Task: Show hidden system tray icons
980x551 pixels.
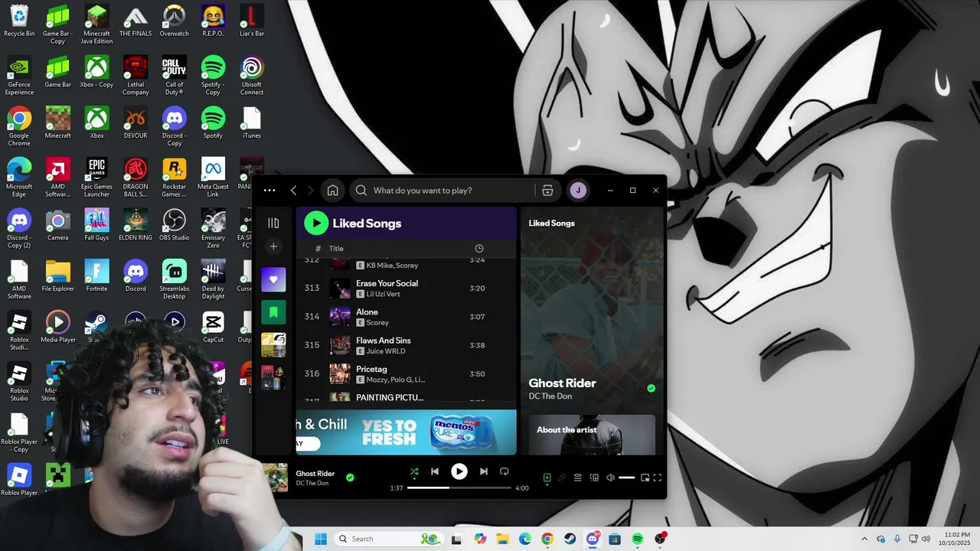Action: point(864,539)
